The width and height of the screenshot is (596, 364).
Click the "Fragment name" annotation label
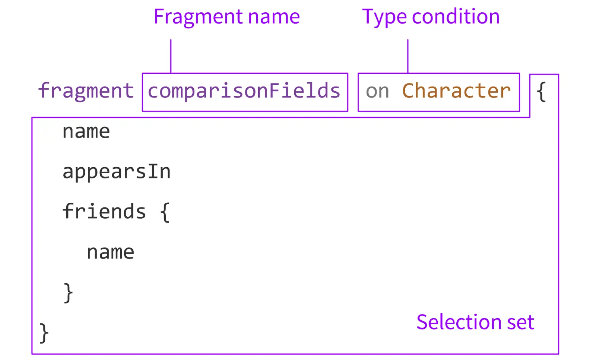click(226, 17)
